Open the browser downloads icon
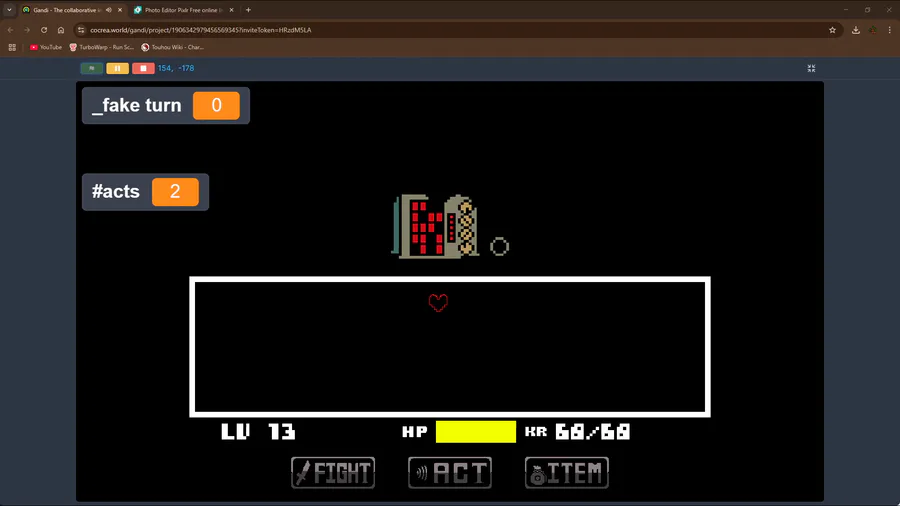This screenshot has height=506, width=900. (x=856, y=30)
